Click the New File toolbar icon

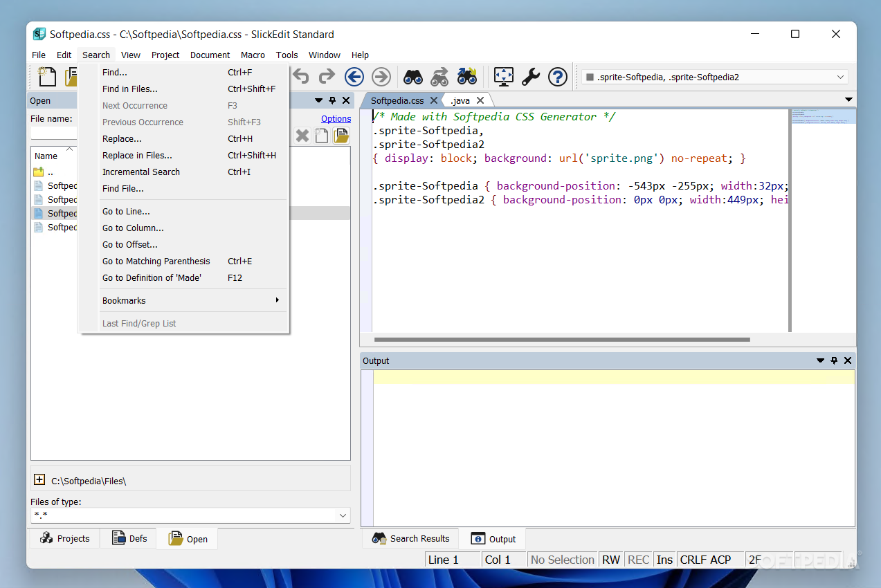pyautogui.click(x=46, y=76)
